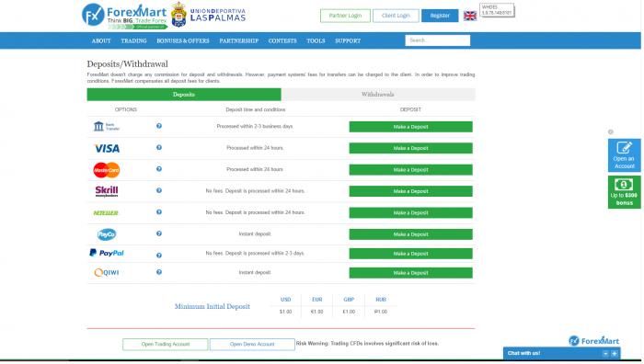Viewport: 644px width, 364px height.
Task: Click help icon beside Bank Transfer
Action: point(159,126)
